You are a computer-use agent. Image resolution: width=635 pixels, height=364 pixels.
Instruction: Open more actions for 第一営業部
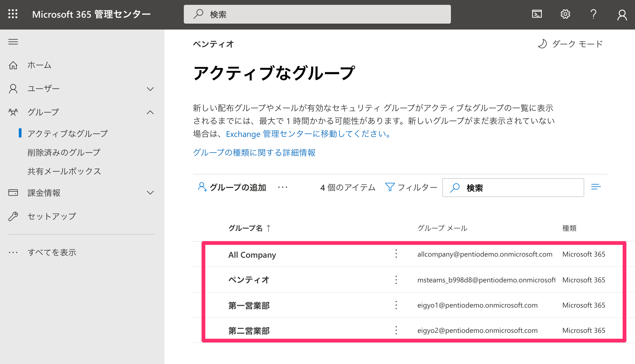pyautogui.click(x=396, y=305)
